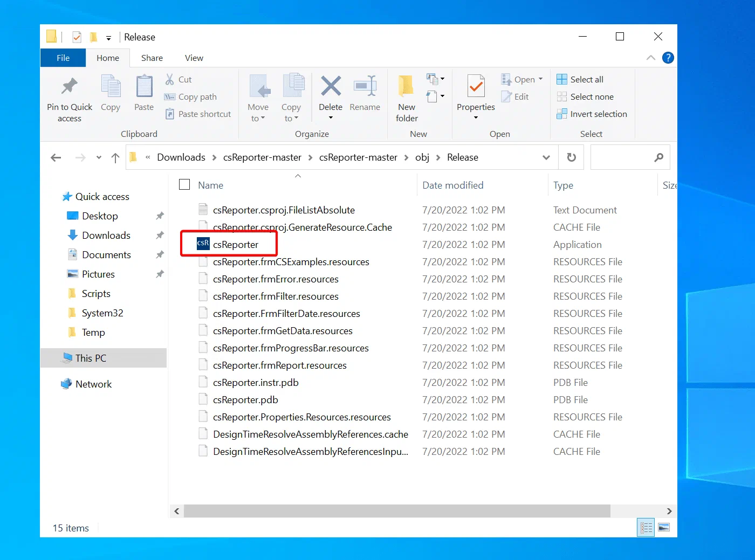
Task: Tick the select-all checkbox beside Name
Action: pyautogui.click(x=184, y=185)
